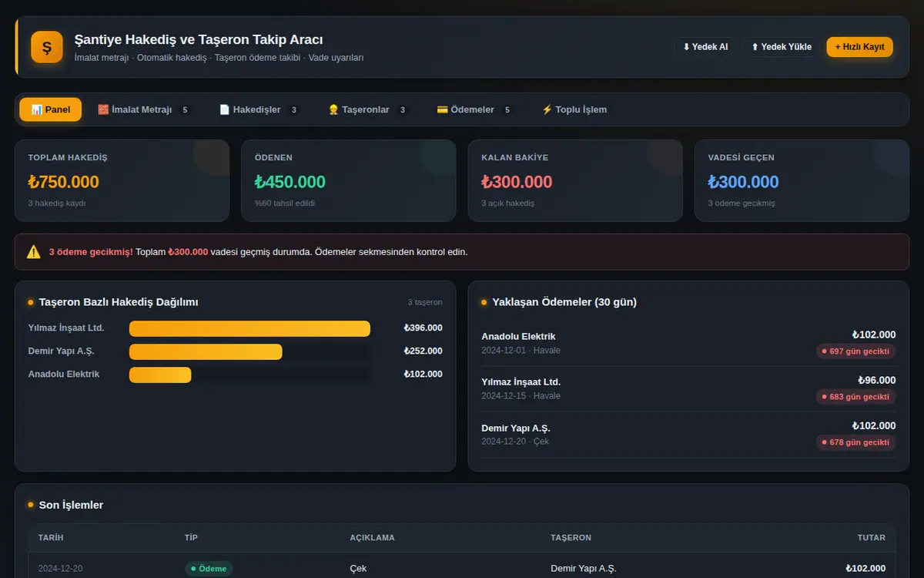Click the orange Ş app logo

coord(47,47)
